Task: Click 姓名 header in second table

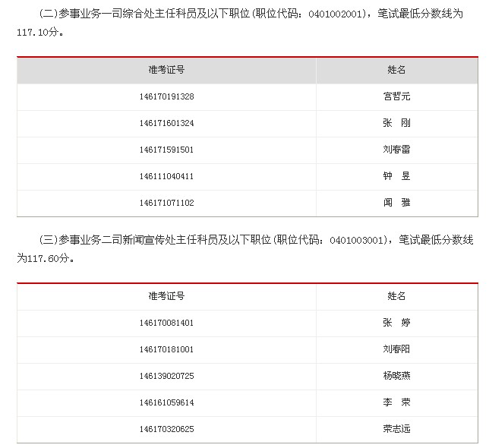Action: [396, 296]
